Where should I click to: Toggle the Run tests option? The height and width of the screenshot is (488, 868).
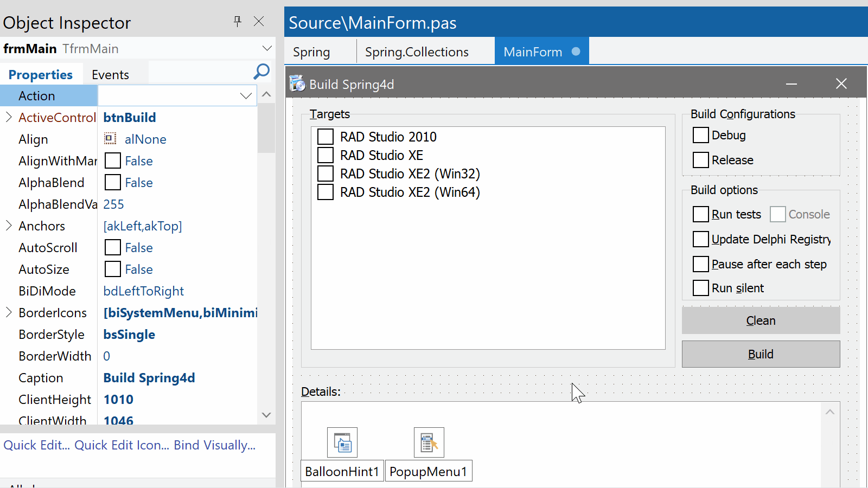tap(701, 214)
